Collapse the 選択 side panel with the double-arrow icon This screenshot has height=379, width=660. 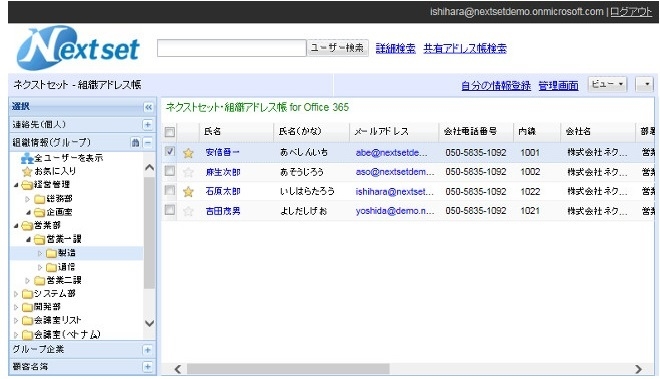pyautogui.click(x=148, y=107)
